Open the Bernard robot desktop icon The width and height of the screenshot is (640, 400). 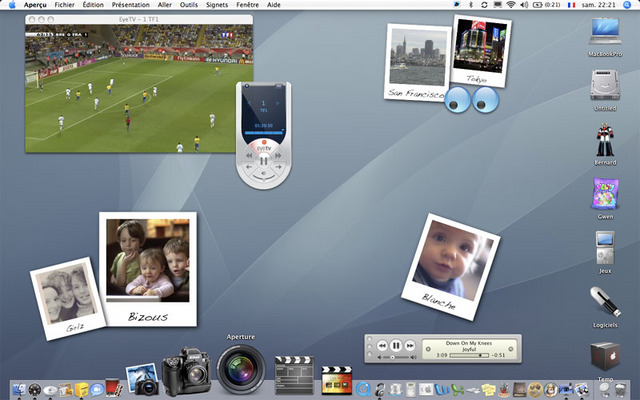coord(605,140)
